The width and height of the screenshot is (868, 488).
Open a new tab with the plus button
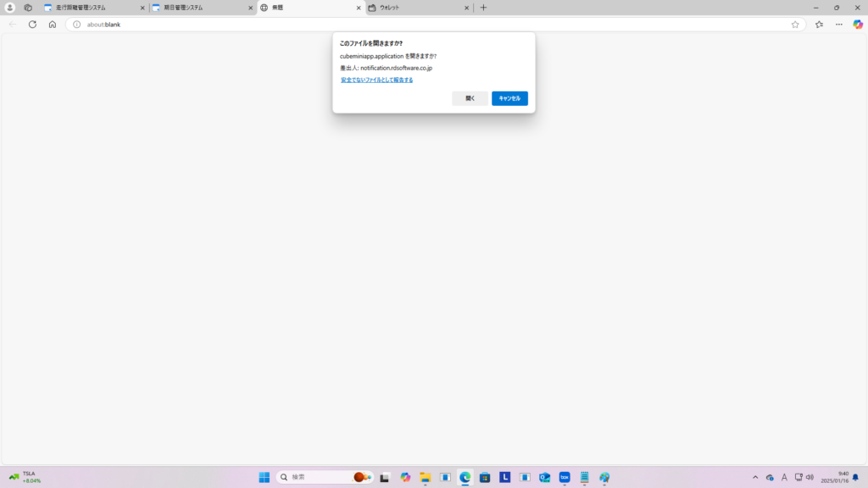[x=483, y=8]
